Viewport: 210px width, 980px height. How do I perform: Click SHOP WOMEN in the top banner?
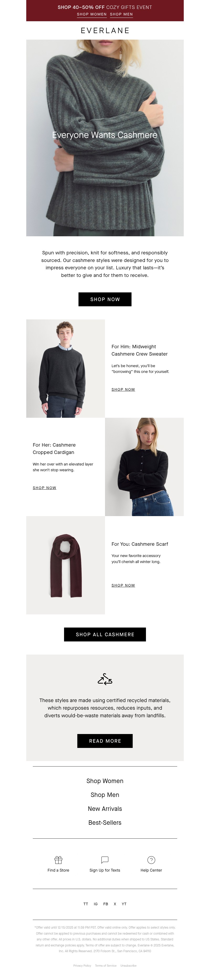click(x=92, y=14)
